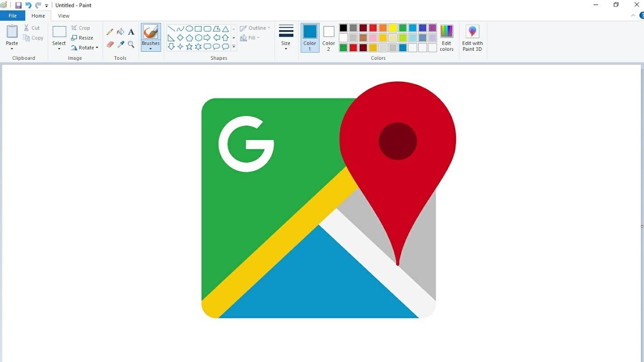Choose the Right arrow shape
This screenshot has height=362, width=644.
point(207,38)
